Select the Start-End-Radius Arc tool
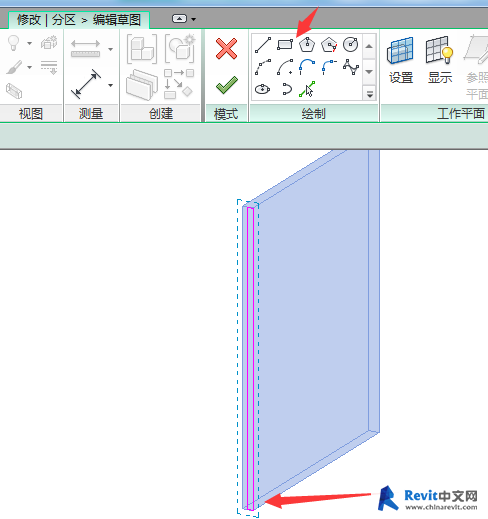 tap(263, 67)
